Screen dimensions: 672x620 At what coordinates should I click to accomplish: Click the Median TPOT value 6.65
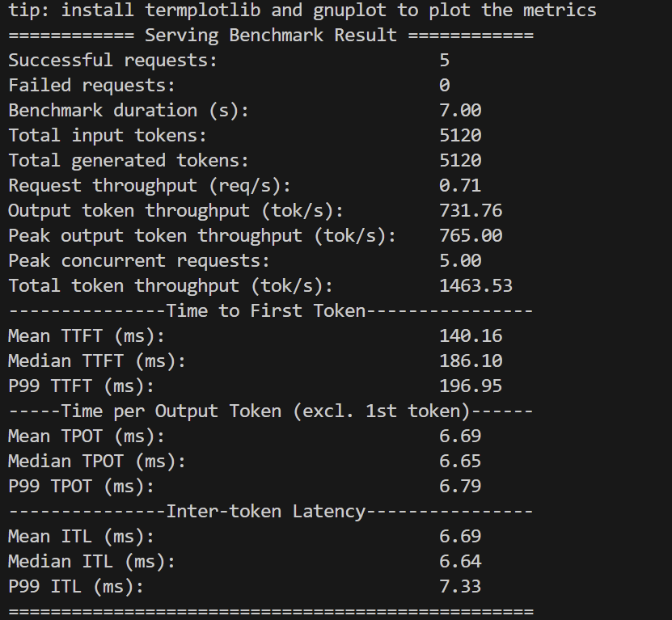(x=460, y=462)
